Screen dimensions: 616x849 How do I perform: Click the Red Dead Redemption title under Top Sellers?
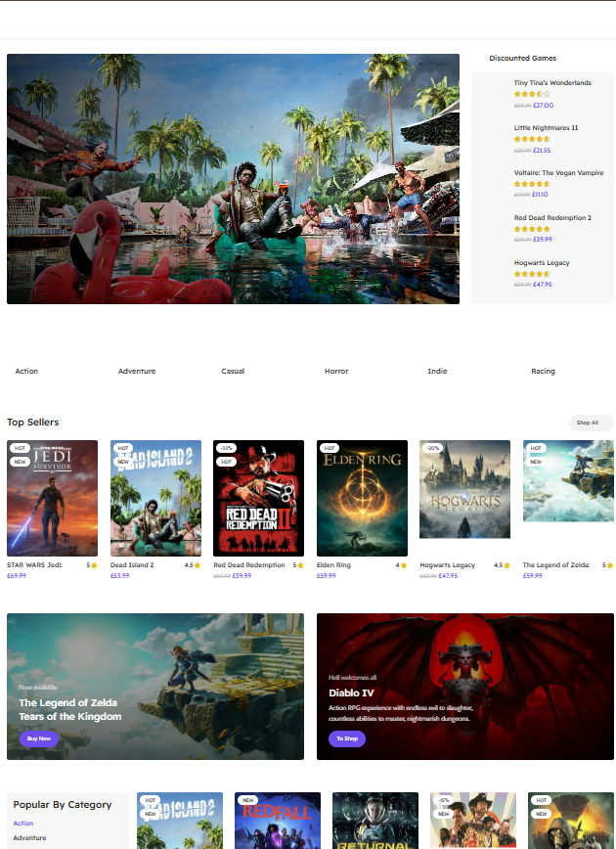249,564
